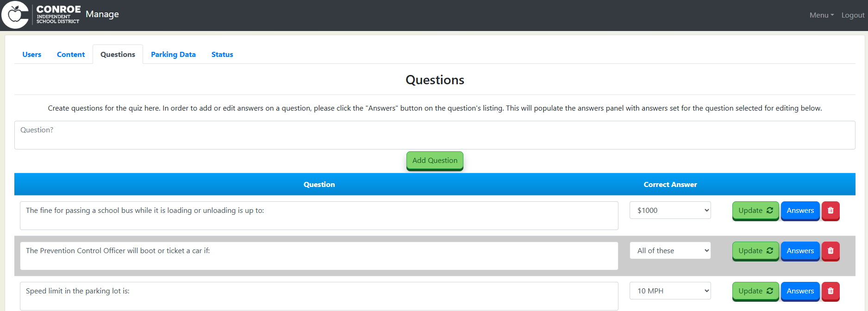Click the Conroe ISD apple logo
The height and width of the screenshot is (311, 868).
tap(15, 15)
